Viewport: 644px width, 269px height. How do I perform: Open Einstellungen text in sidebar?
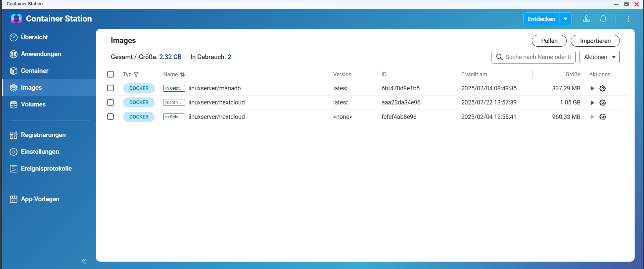pos(40,152)
